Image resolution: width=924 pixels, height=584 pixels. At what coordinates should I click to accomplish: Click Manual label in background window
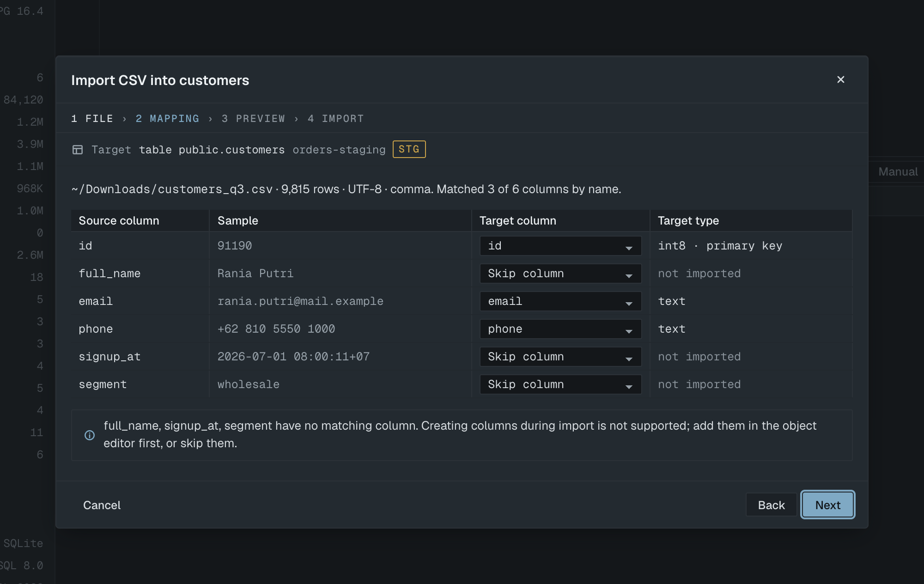[x=898, y=172]
